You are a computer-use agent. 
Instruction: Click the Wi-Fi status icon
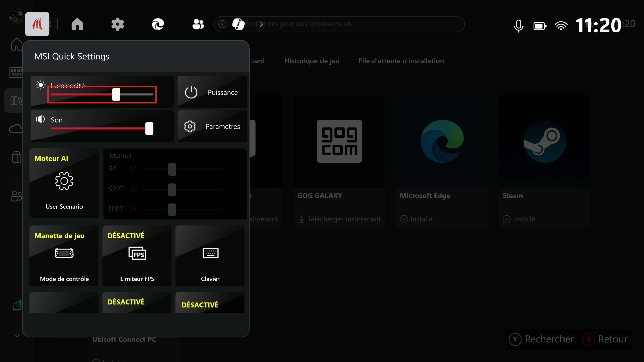click(561, 26)
